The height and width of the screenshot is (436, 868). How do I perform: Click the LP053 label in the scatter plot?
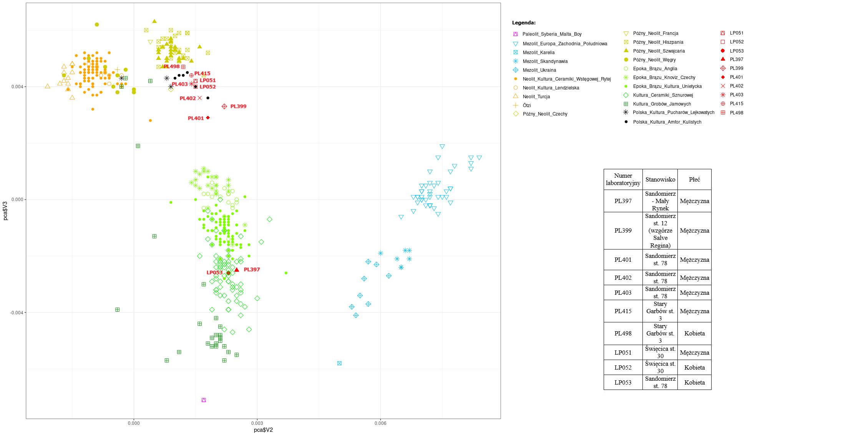(x=214, y=272)
